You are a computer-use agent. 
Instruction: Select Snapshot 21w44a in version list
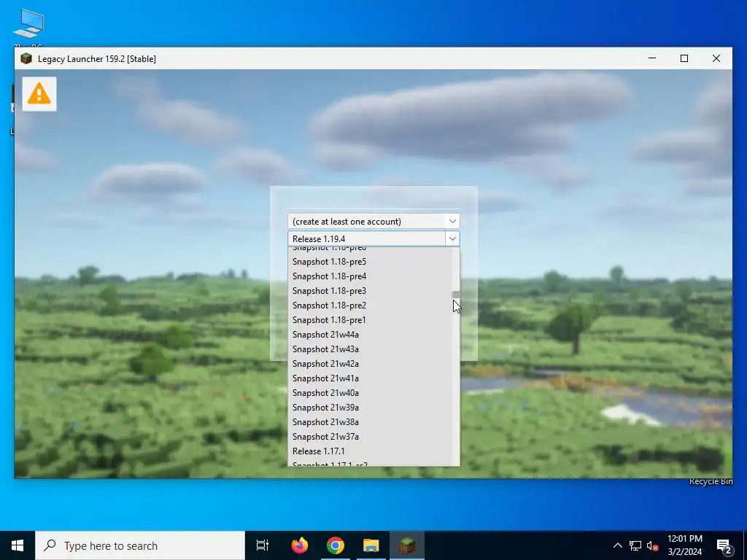point(370,335)
